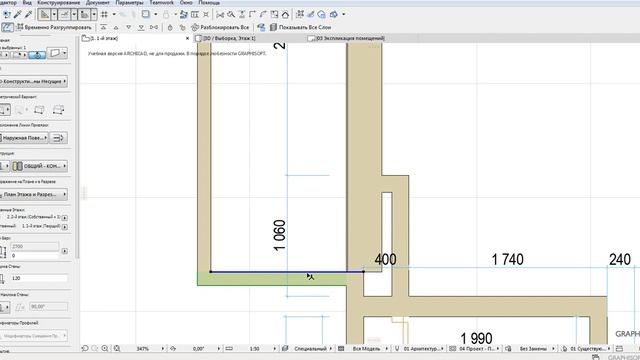Open the dropdown next to guide lines button
Viewport: 640px width, 360px height.
54,15
